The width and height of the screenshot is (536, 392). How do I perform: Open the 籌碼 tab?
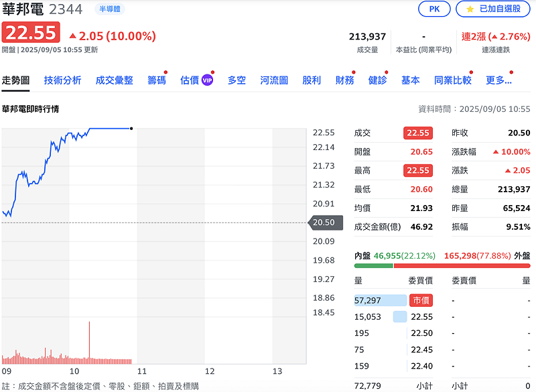157,80
